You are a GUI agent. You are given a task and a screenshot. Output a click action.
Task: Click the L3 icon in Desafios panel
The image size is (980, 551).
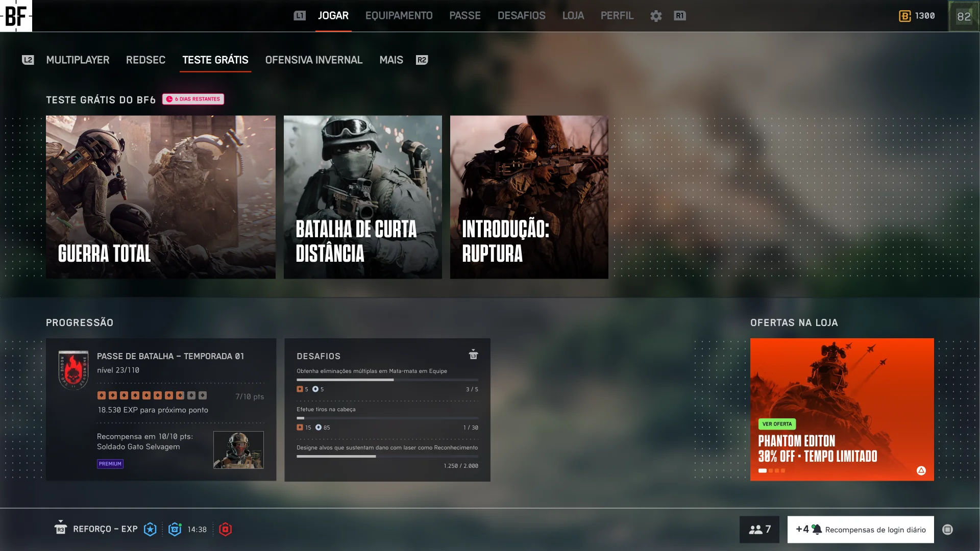click(x=473, y=355)
